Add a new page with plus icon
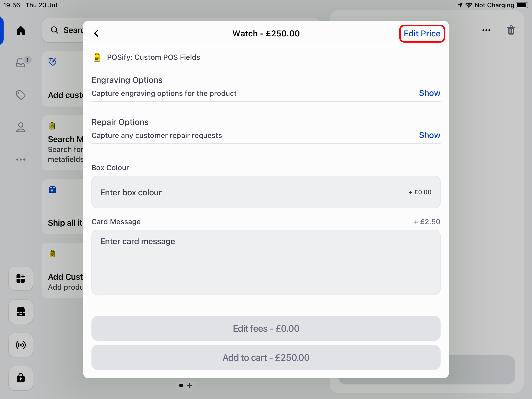 189,385
